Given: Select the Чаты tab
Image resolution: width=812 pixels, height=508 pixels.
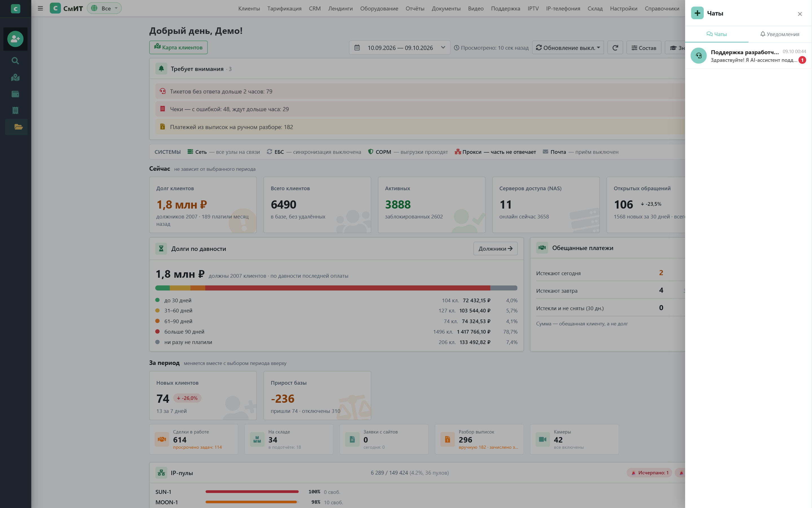Looking at the screenshot, I should click(716, 34).
